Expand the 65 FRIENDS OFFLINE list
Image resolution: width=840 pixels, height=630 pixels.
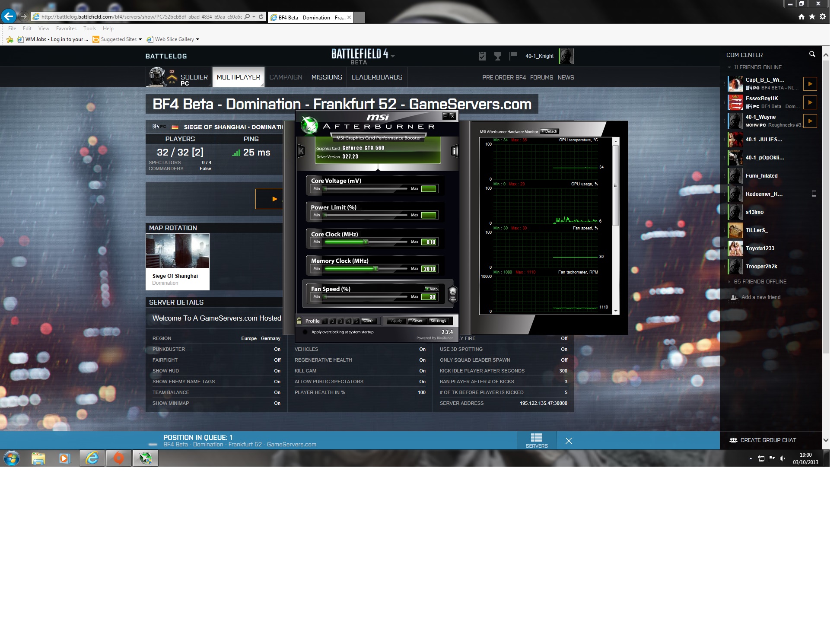tap(729, 282)
